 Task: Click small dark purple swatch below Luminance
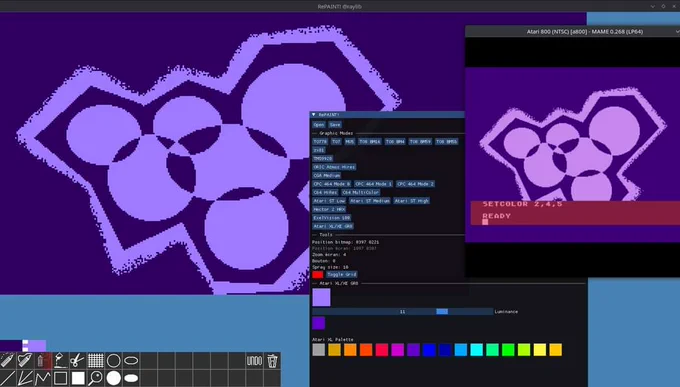click(x=318, y=323)
